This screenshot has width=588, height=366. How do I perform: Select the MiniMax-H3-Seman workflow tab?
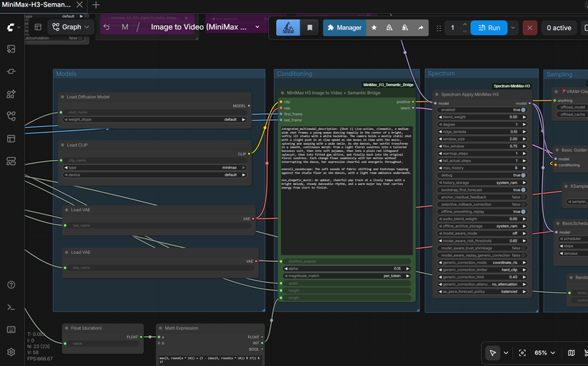36,5
